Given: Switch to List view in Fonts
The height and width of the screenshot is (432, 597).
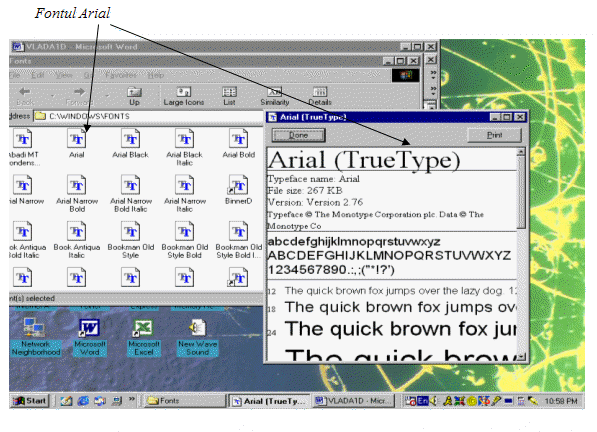Looking at the screenshot, I should [x=229, y=96].
